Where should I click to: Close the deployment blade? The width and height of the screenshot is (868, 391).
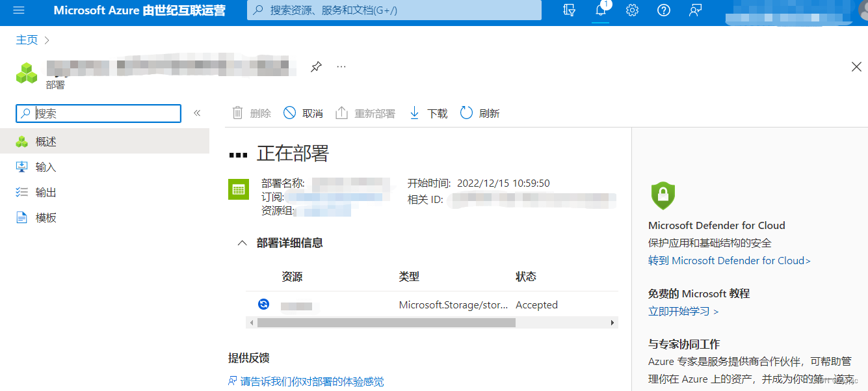tap(856, 66)
